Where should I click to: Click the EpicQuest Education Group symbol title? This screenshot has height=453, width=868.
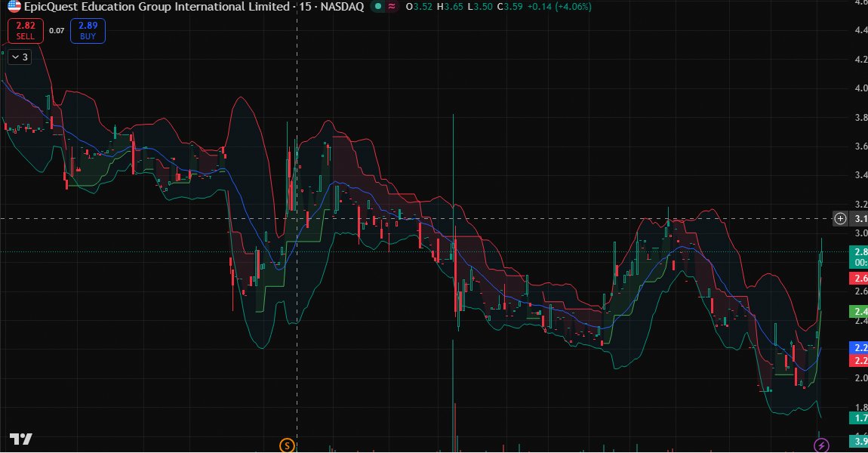(x=157, y=7)
